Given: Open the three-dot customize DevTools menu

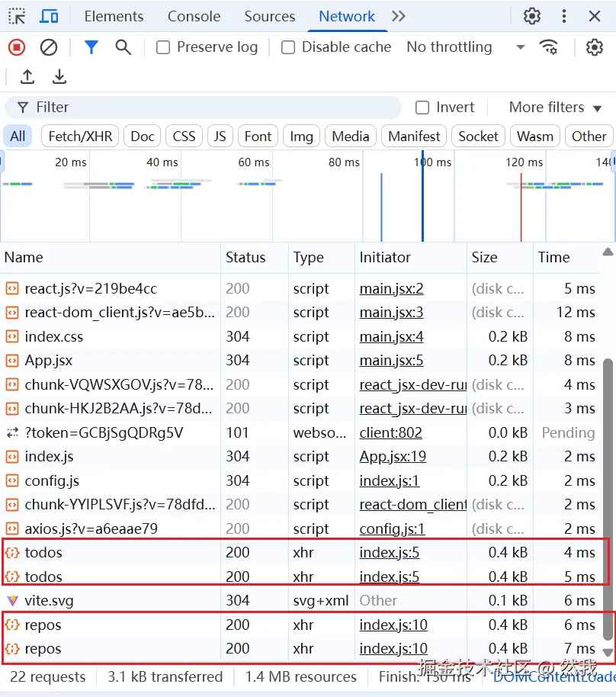Looking at the screenshot, I should (x=564, y=17).
